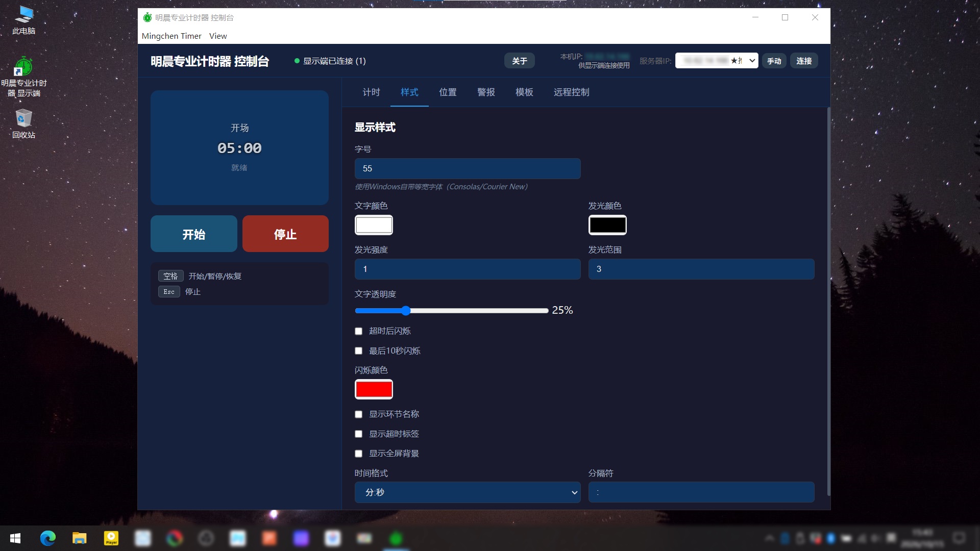The image size is (980, 551).
Task: Click the 手动 button
Action: [774, 61]
